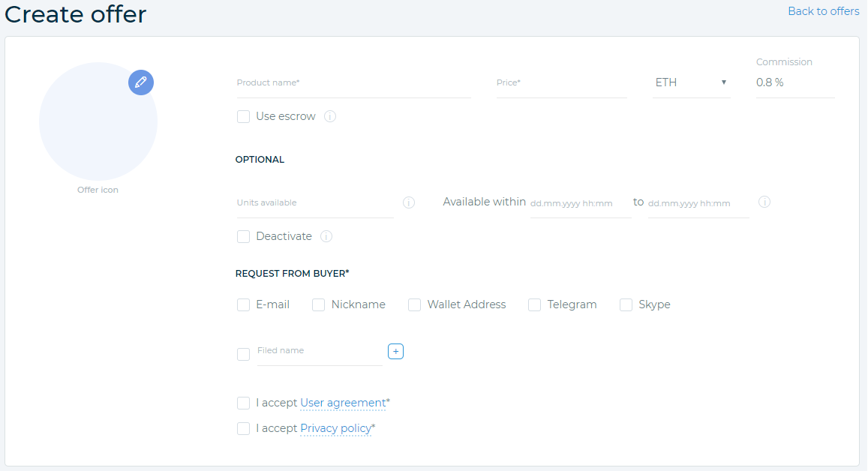Click the info icon after the availability dates

click(x=764, y=202)
